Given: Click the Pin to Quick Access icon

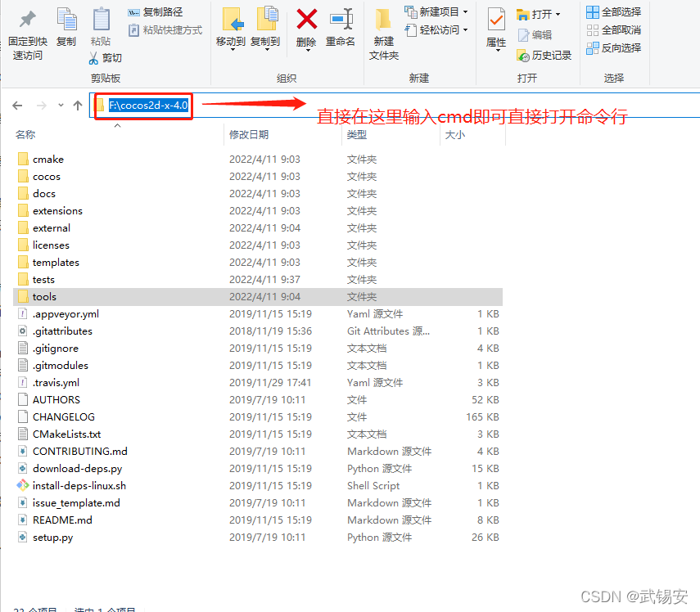Looking at the screenshot, I should tap(27, 19).
